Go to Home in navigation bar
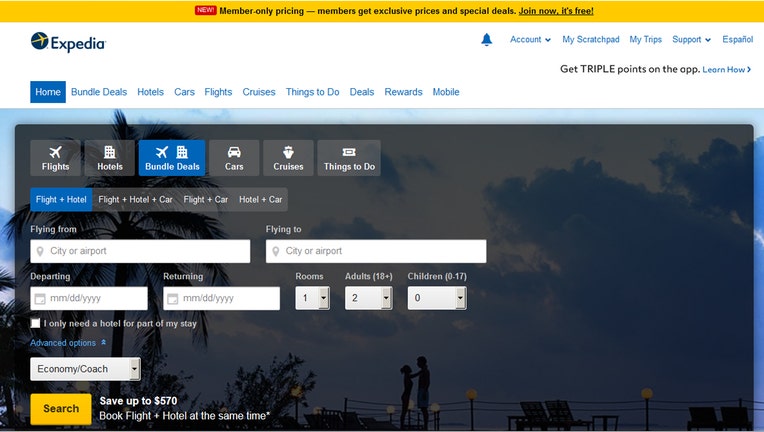The width and height of the screenshot is (764, 432). pos(48,92)
